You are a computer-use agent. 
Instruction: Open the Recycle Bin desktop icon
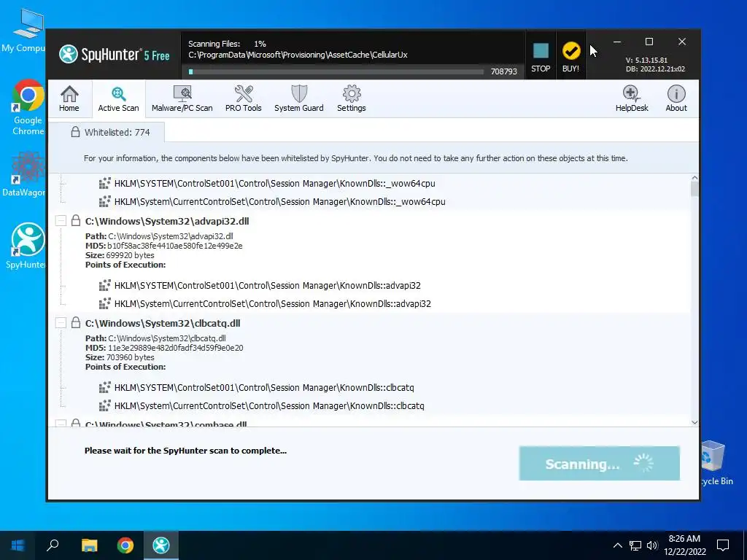(x=715, y=463)
